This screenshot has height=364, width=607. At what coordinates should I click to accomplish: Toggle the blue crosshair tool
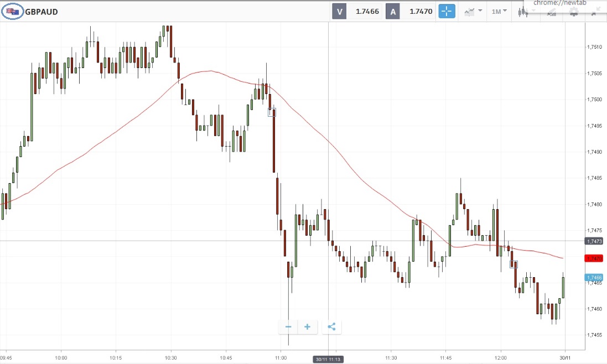(447, 11)
